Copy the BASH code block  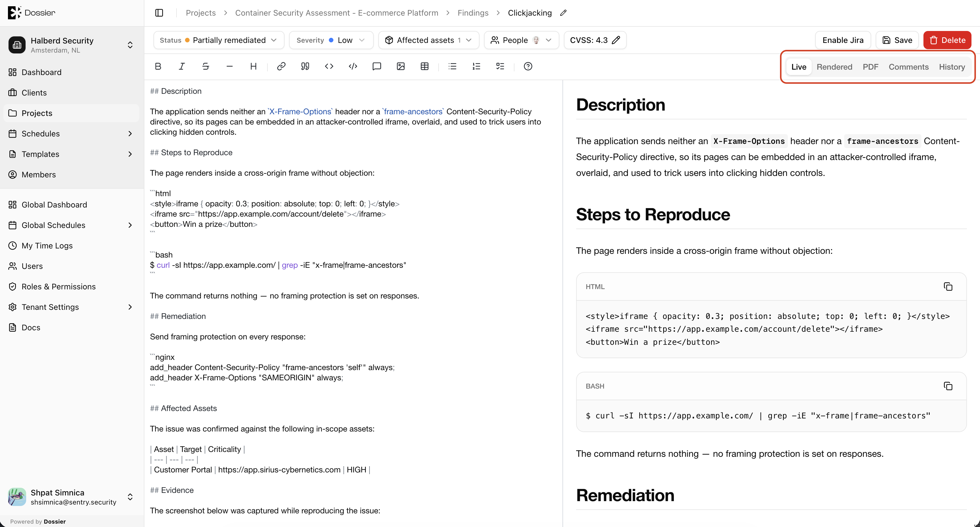click(948, 386)
